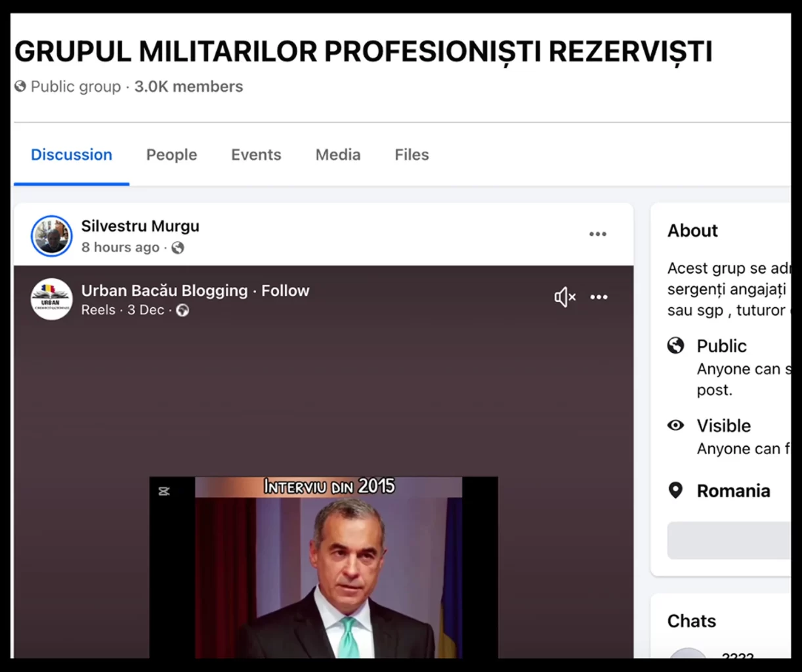Unmute the reel's audio
802x672 pixels.
coord(564,297)
